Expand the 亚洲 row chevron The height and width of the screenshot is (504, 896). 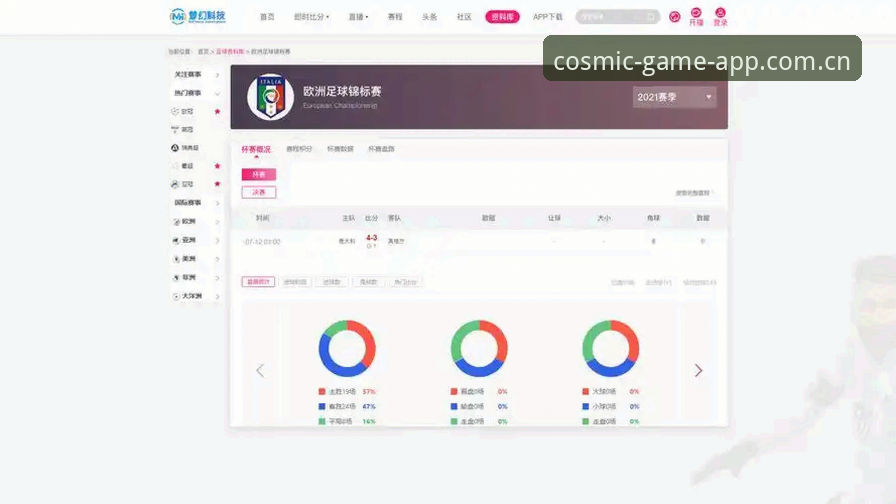217,241
